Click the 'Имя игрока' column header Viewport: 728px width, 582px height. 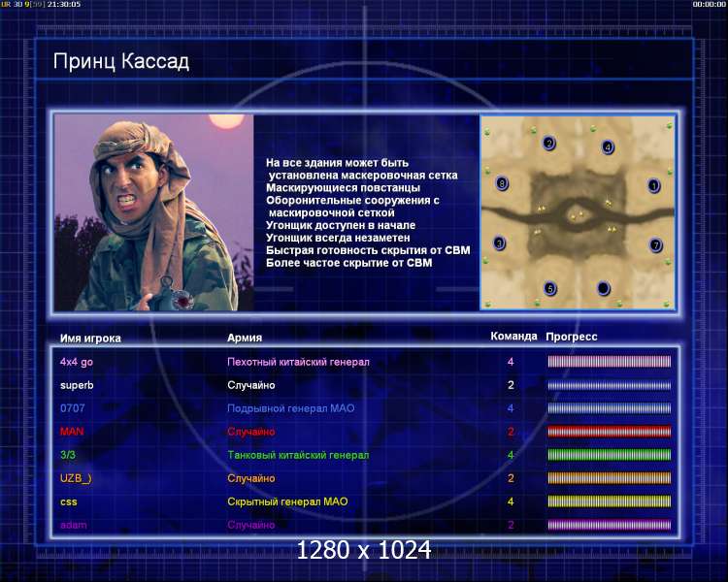click(x=90, y=338)
